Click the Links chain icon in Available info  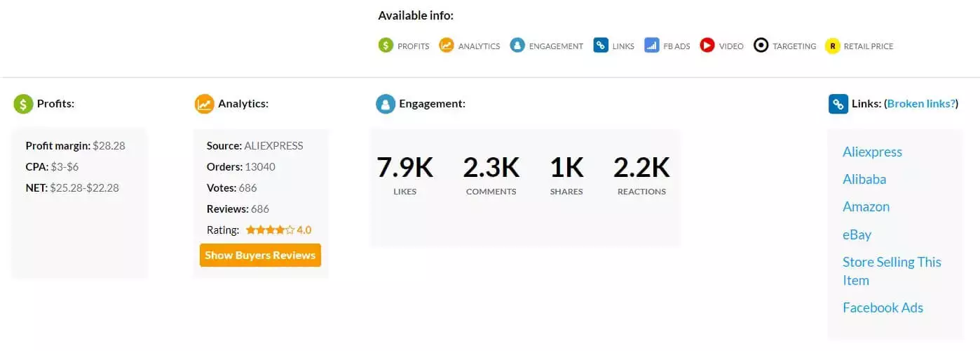pos(600,46)
